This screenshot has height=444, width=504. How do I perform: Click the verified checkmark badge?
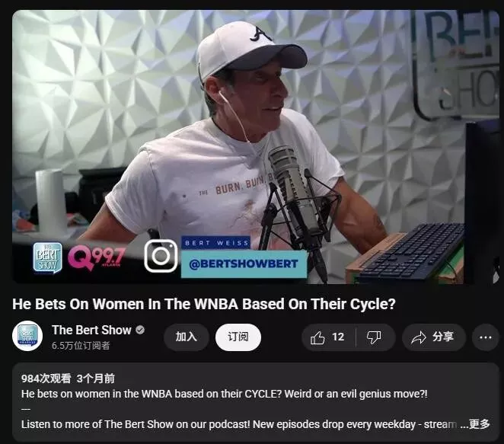pos(140,330)
